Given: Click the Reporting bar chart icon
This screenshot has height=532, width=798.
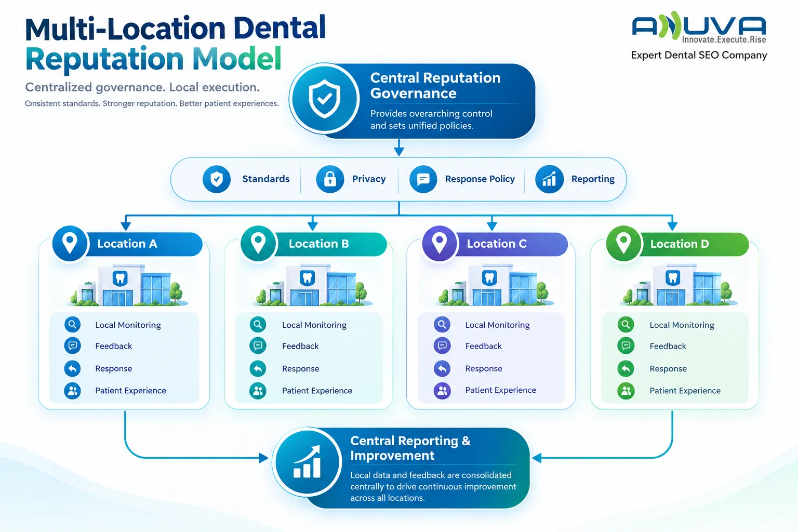Looking at the screenshot, I should point(549,179).
